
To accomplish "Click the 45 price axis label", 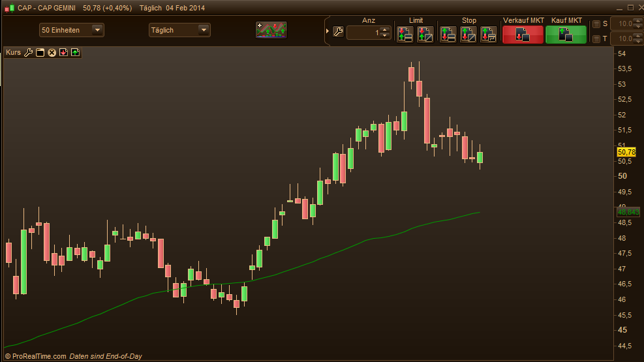I will [622, 330].
